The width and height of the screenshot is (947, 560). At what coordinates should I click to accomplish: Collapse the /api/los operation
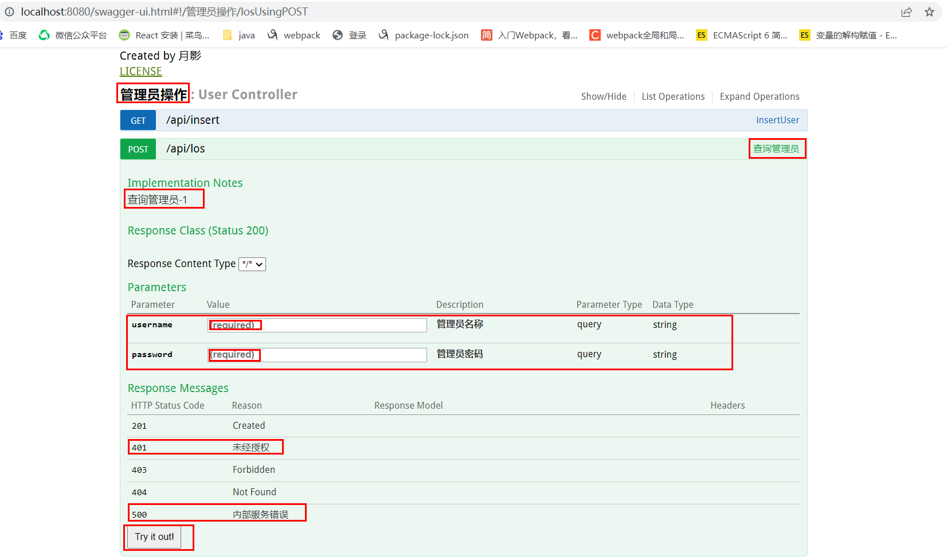pos(185,149)
